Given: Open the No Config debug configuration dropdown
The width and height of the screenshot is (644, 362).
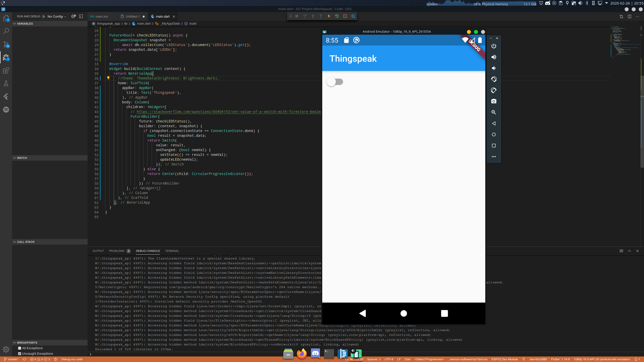Looking at the screenshot, I should coord(55,16).
